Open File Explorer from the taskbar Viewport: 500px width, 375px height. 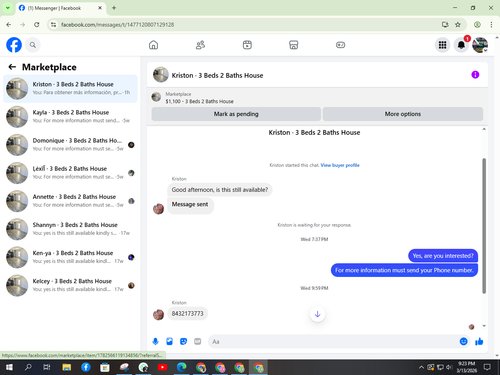[x=67, y=367]
